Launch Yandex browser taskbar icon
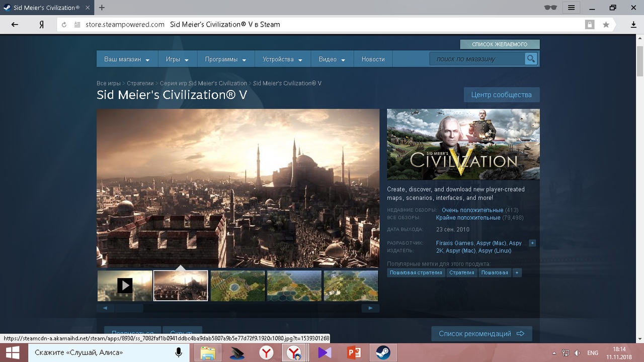The height and width of the screenshot is (362, 644). pos(266,352)
